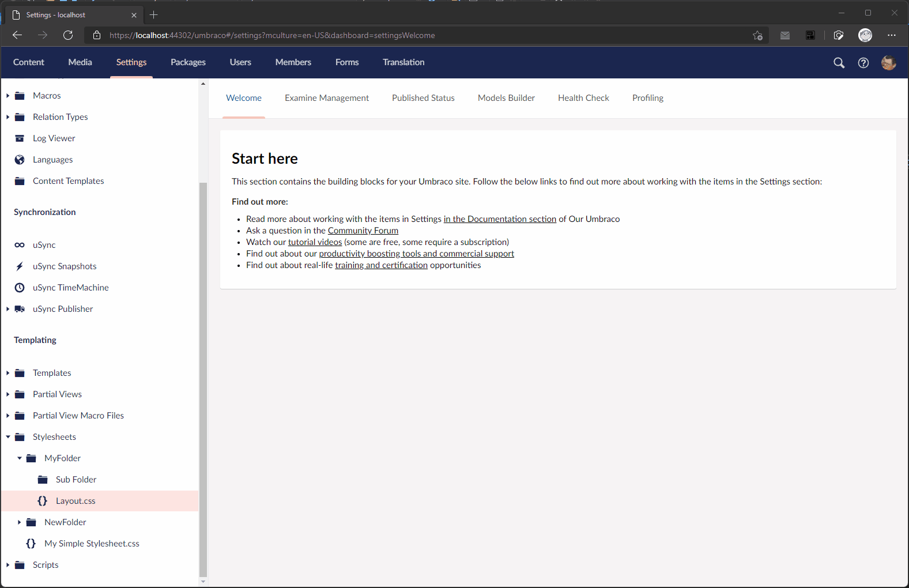The image size is (909, 588).
Task: Click the search magnifier icon in header
Action: point(839,63)
